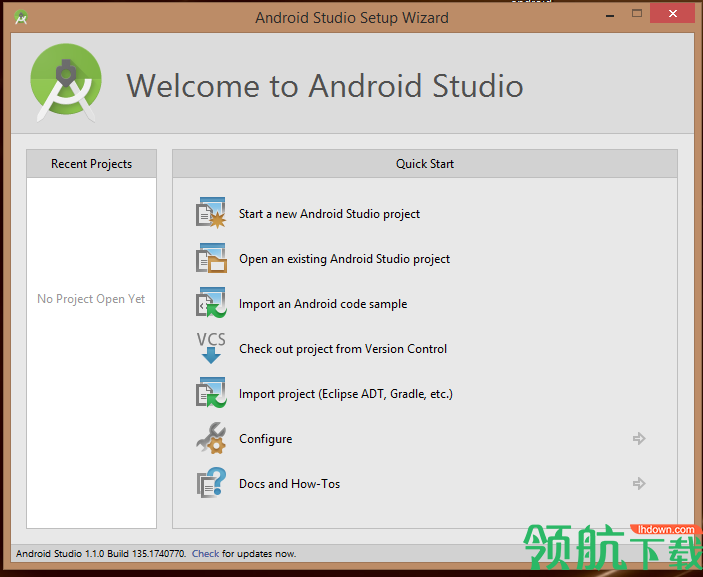This screenshot has width=703, height=577.
Task: Click the Quick Start panel header
Action: tap(425, 164)
